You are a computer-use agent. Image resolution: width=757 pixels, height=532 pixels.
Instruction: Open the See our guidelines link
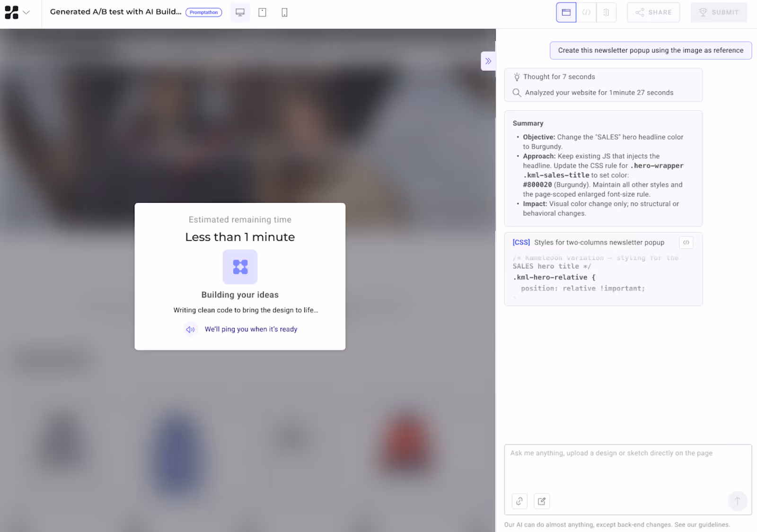[702, 524]
